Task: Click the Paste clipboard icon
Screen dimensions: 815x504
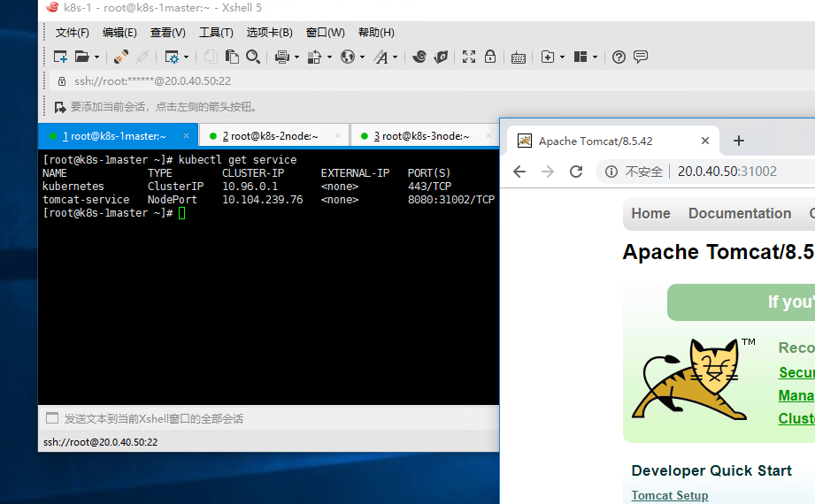Action: 232,57
